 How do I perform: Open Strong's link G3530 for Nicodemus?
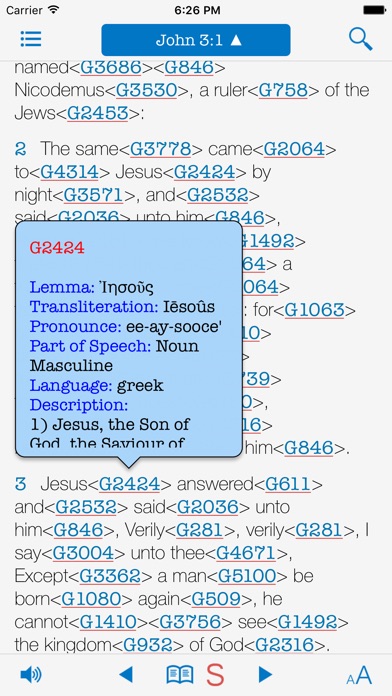click(146, 90)
